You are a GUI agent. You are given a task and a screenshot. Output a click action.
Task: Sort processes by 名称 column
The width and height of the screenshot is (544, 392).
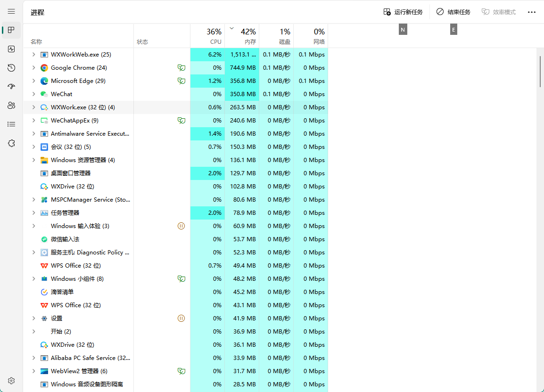78,36
